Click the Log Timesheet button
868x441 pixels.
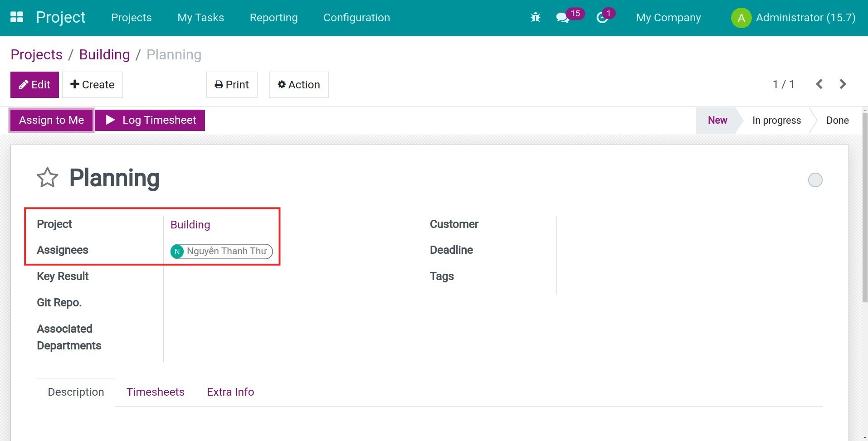(x=150, y=120)
